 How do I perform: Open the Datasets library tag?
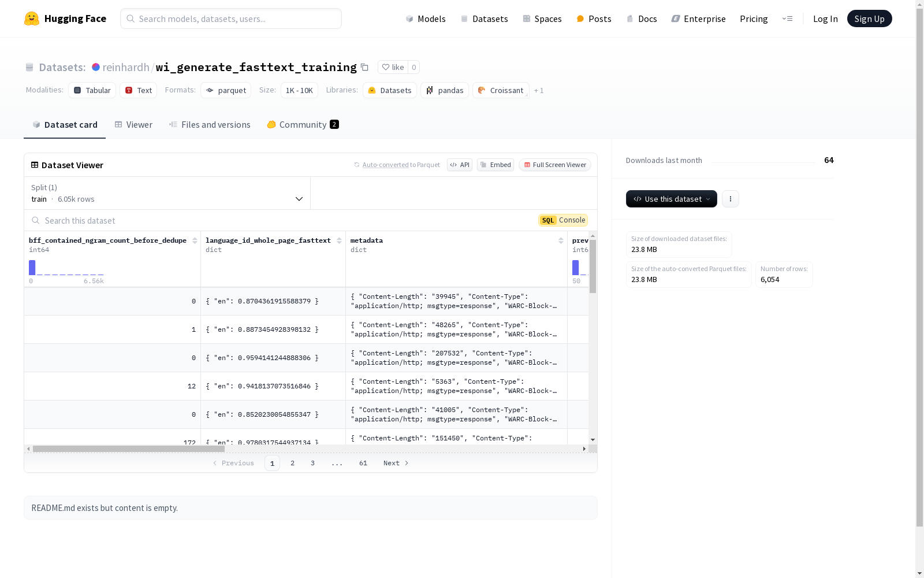[x=390, y=90]
